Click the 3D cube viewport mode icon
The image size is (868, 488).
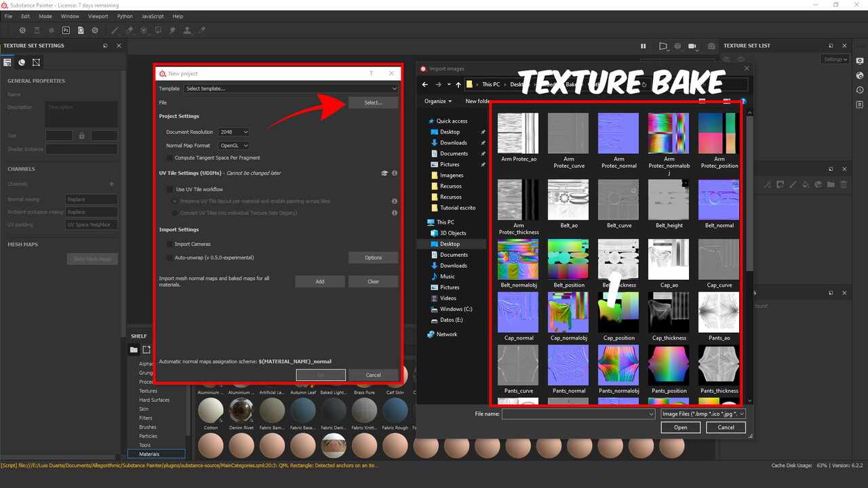click(677, 46)
